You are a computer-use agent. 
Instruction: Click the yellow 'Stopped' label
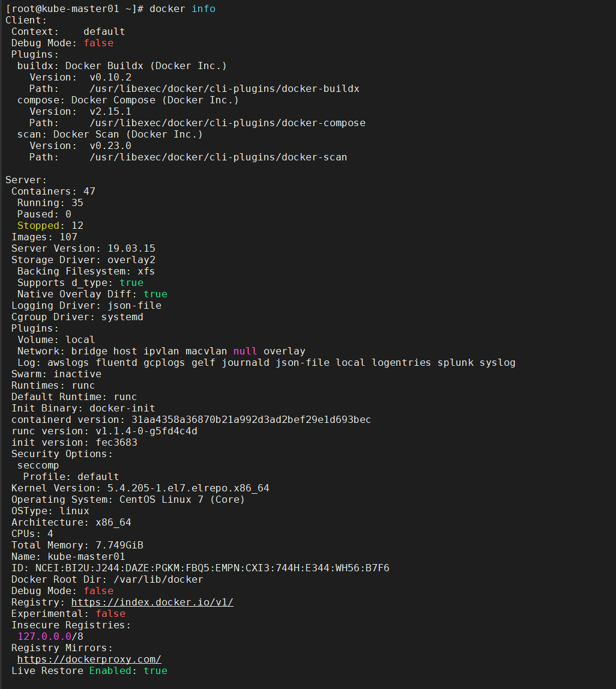38,225
